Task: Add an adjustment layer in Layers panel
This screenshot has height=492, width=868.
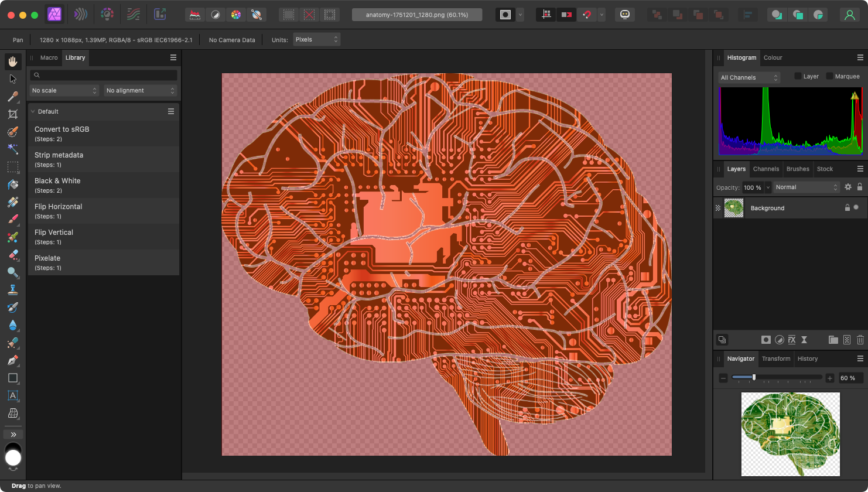Action: point(779,340)
